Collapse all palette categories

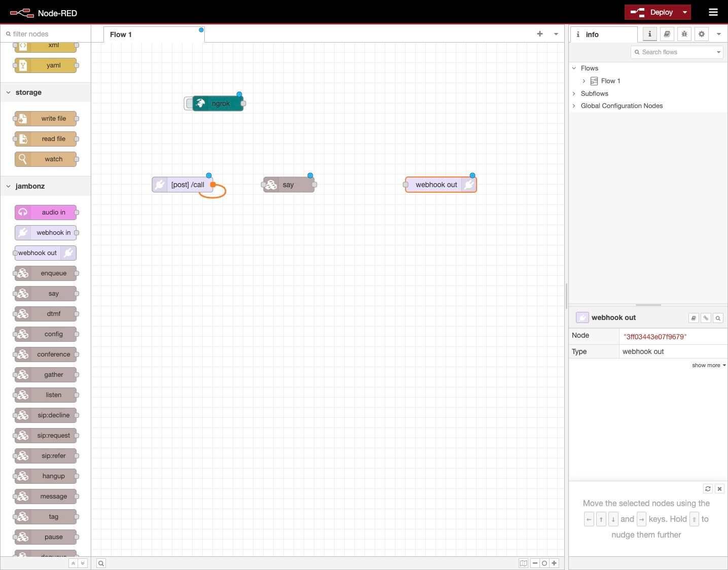point(73,563)
